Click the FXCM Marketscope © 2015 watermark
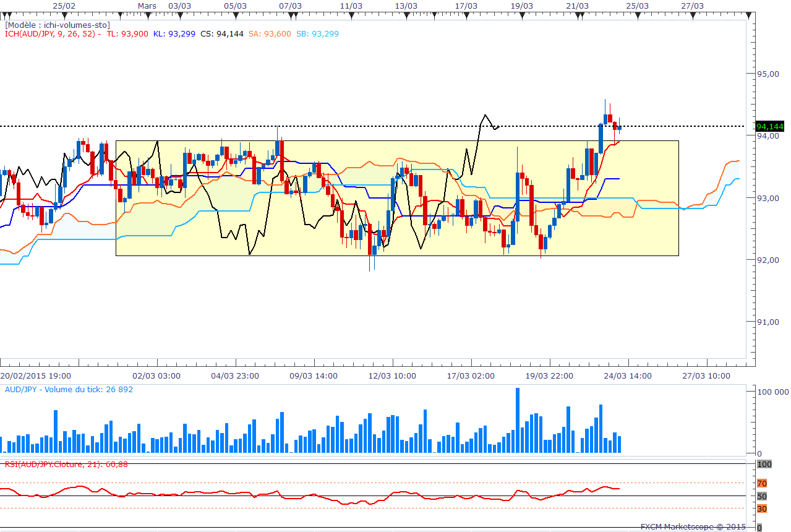 pyautogui.click(x=693, y=527)
